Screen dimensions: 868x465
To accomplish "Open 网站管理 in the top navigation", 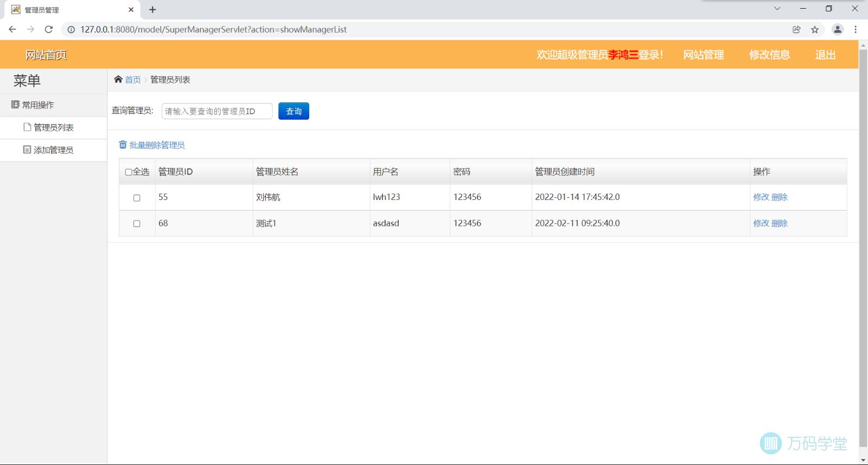I will (704, 55).
